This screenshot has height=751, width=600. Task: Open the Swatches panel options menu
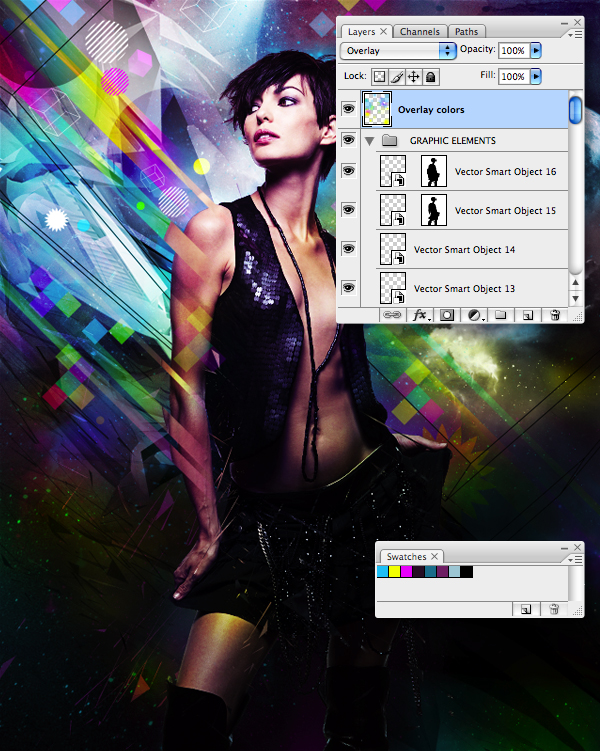(576, 559)
